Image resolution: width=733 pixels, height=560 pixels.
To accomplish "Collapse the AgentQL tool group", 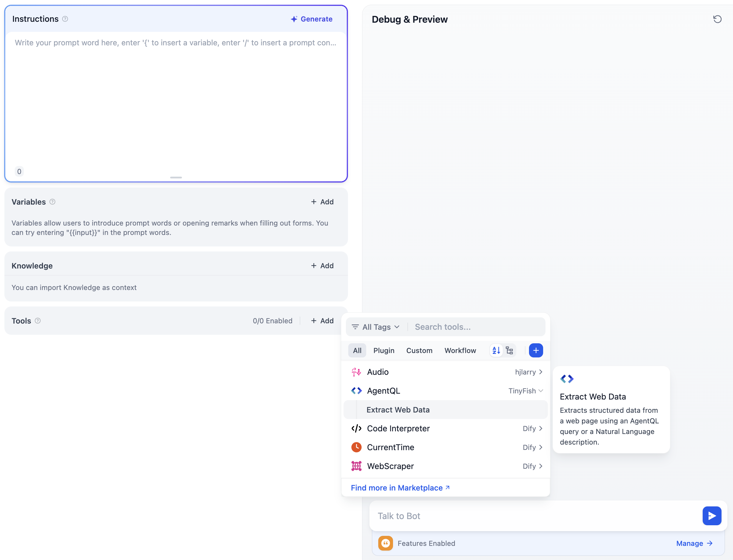I will [x=540, y=391].
